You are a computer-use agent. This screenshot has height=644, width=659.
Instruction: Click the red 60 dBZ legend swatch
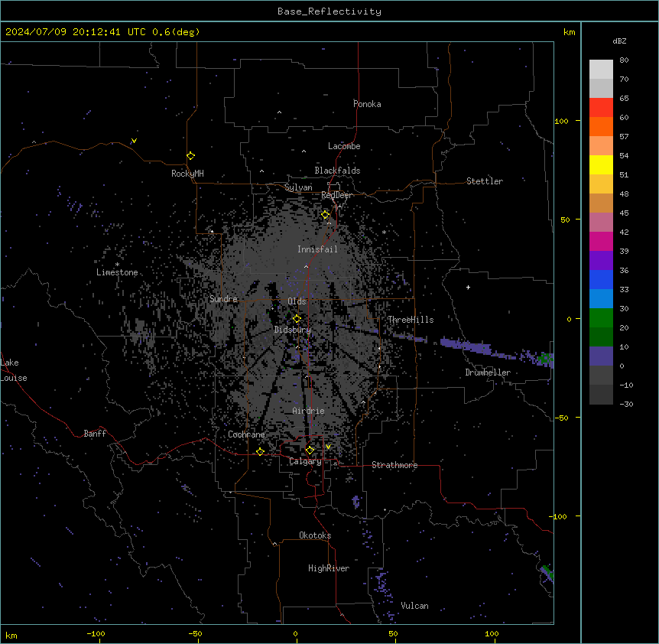tap(601, 108)
